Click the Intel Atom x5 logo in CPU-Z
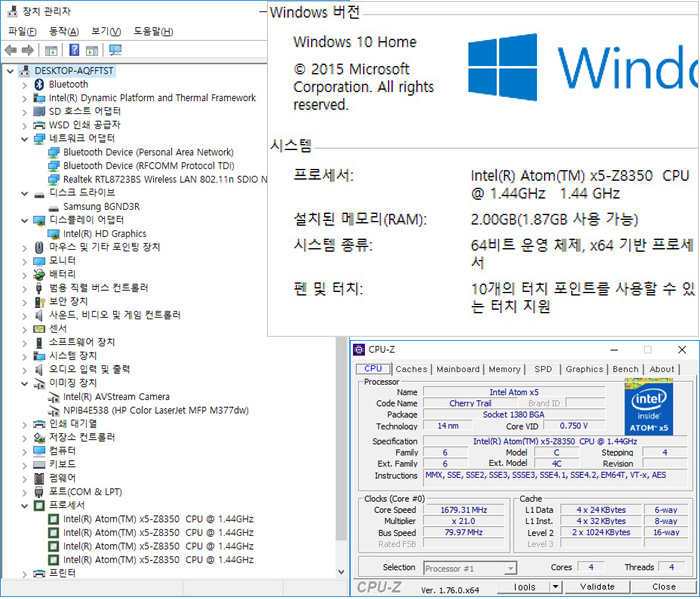This screenshot has height=599, width=700. [648, 407]
